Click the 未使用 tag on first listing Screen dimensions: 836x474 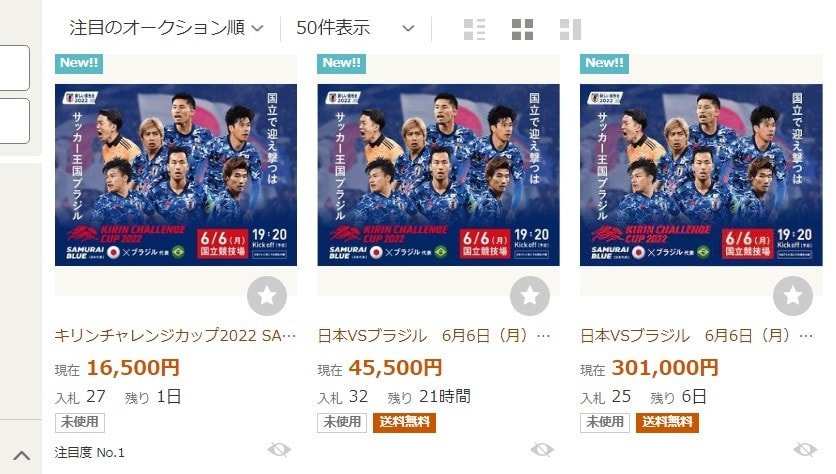(x=79, y=422)
